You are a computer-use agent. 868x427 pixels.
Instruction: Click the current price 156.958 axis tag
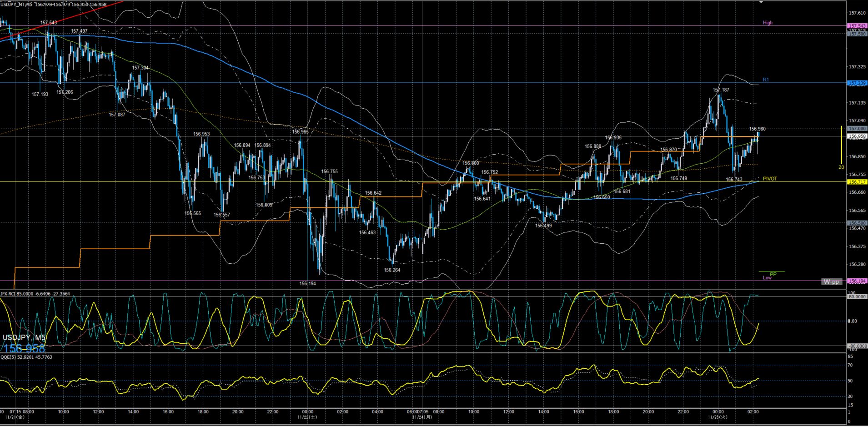point(857,136)
